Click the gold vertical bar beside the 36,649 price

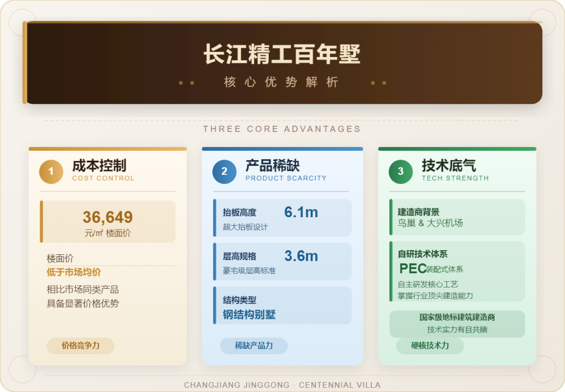click(x=40, y=220)
